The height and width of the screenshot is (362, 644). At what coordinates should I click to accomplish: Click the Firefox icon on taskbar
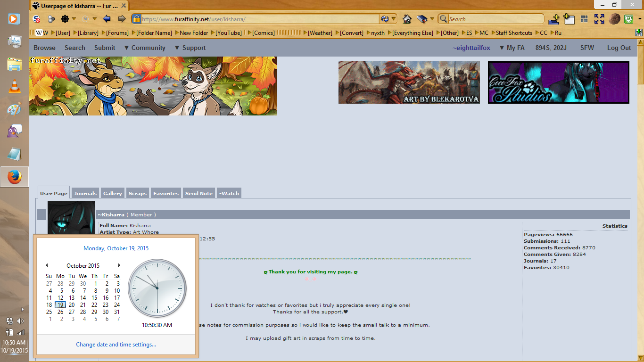click(x=14, y=177)
